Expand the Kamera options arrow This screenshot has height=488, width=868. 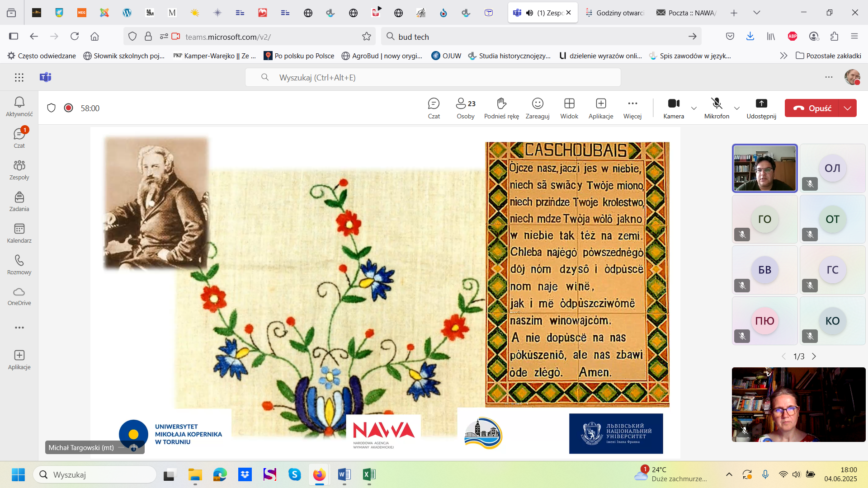pos(694,108)
